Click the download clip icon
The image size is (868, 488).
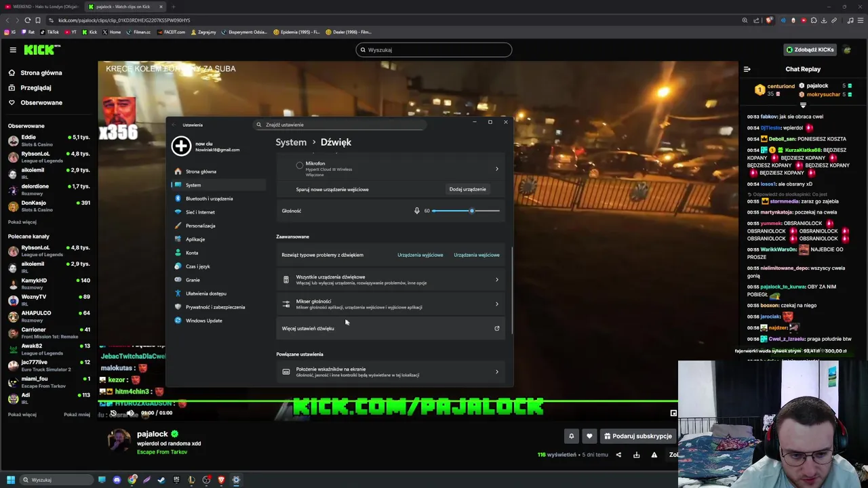coord(636,455)
